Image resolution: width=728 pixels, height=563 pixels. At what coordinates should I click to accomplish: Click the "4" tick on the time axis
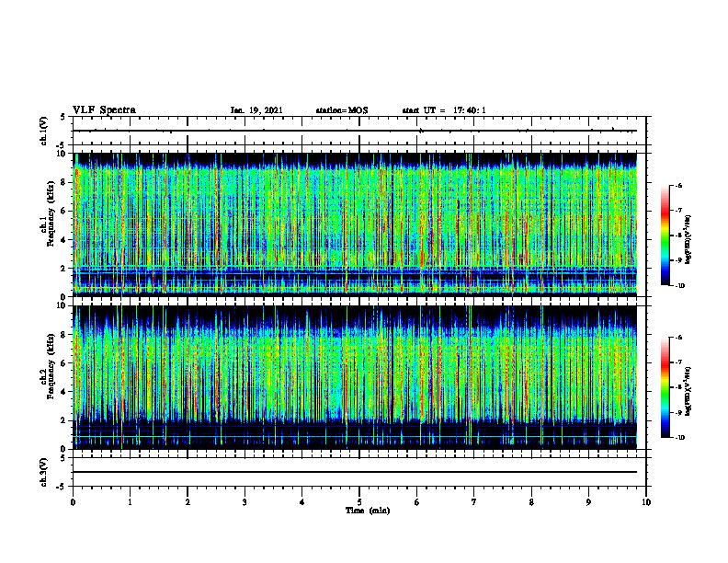(302, 502)
